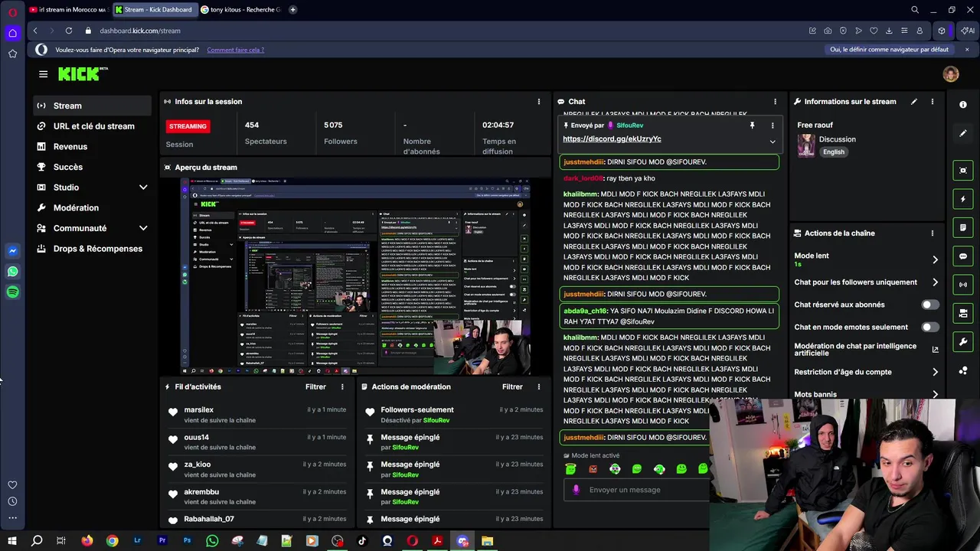Toggle the chat bubble widget icon in right rail
This screenshot has width=980, height=551.
[963, 256]
